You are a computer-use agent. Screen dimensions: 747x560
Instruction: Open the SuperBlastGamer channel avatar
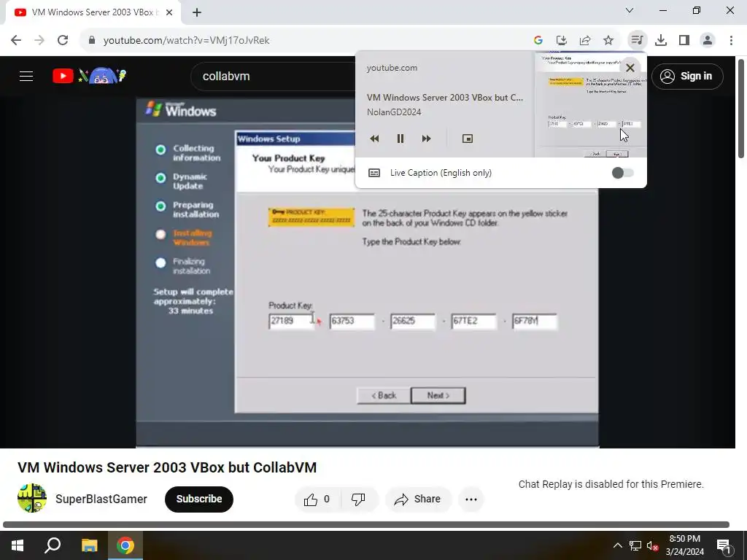32,499
